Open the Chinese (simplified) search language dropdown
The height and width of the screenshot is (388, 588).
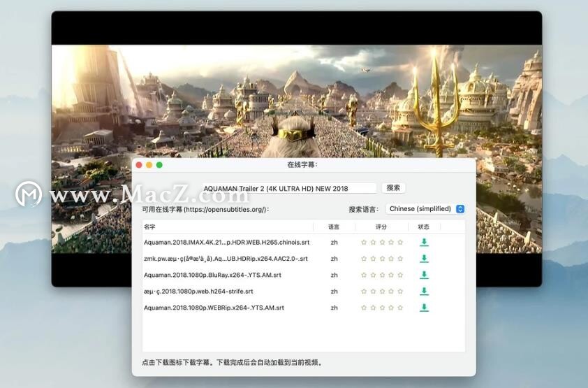(x=425, y=209)
